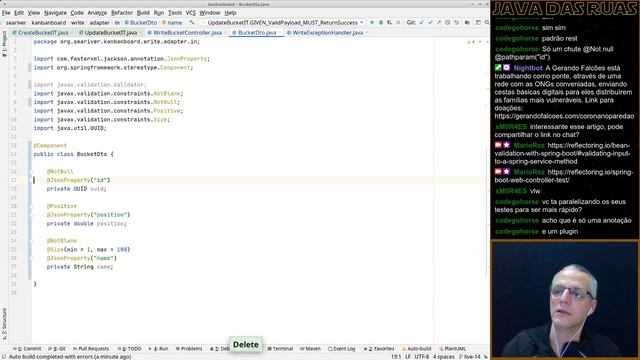Open the Maven tool window

(x=310, y=349)
